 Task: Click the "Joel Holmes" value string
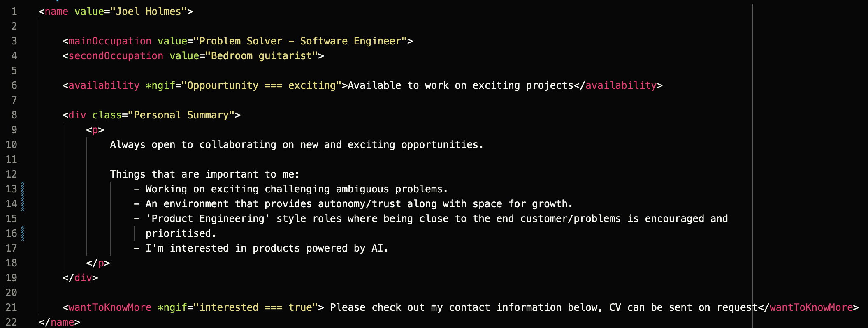click(x=148, y=12)
